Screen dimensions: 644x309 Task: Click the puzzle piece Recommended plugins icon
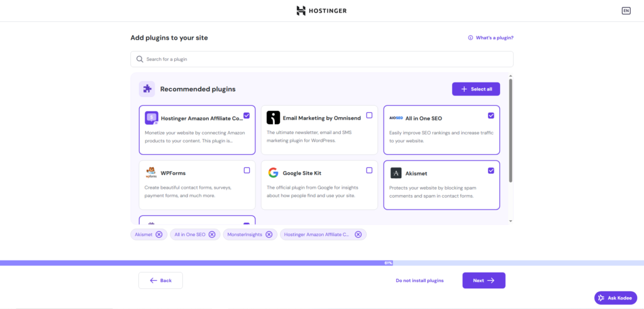pyautogui.click(x=147, y=89)
